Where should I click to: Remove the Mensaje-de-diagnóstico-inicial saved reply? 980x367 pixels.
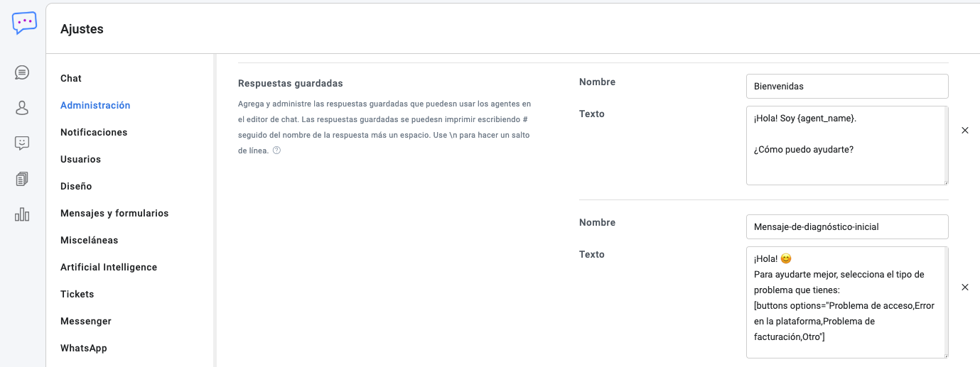pyautogui.click(x=964, y=287)
